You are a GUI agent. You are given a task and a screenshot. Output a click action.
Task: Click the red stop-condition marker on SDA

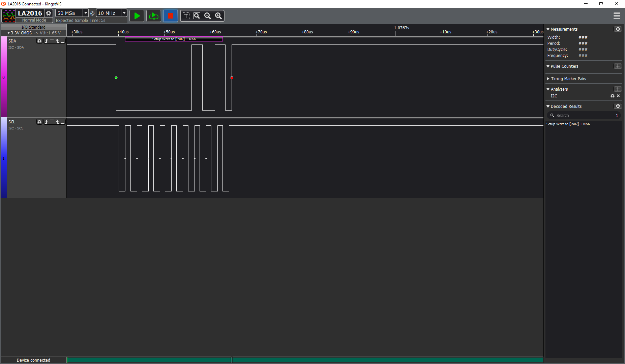[232, 78]
